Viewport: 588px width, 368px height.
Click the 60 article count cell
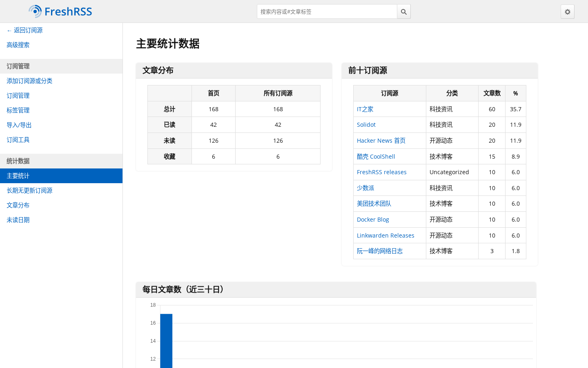point(492,109)
